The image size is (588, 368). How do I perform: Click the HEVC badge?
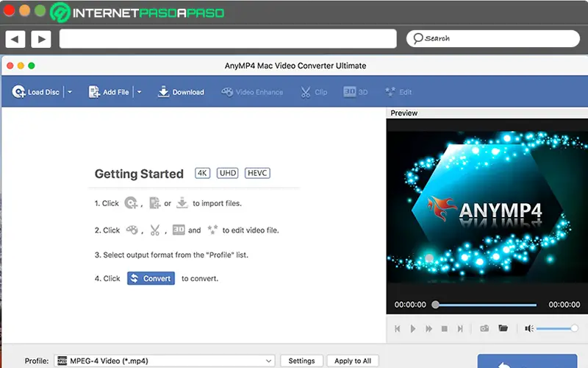(257, 173)
